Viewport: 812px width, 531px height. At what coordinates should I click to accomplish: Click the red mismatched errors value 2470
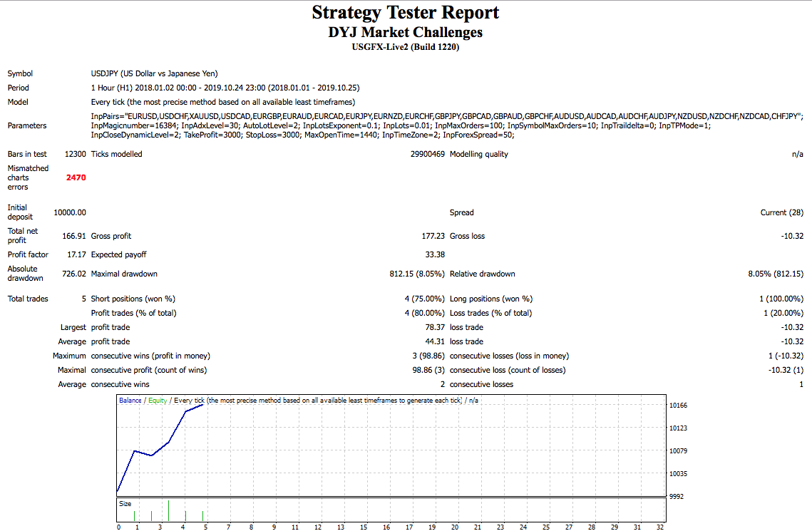(76, 177)
